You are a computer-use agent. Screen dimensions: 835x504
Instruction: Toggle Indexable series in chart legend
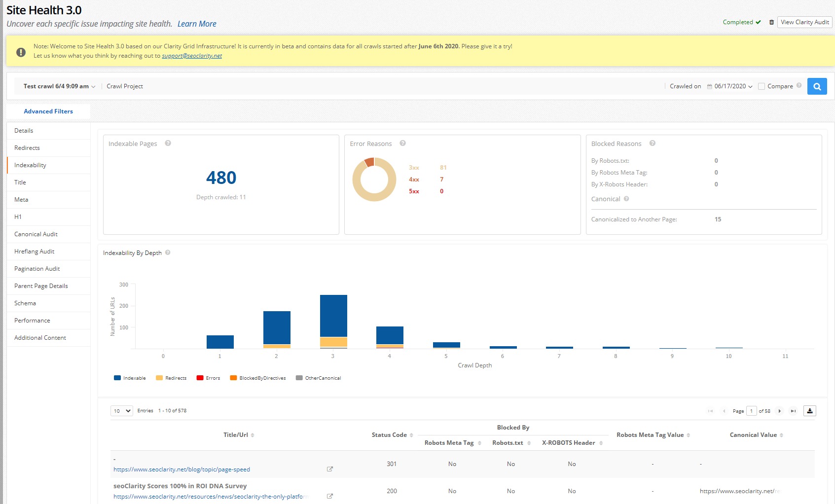coord(130,378)
